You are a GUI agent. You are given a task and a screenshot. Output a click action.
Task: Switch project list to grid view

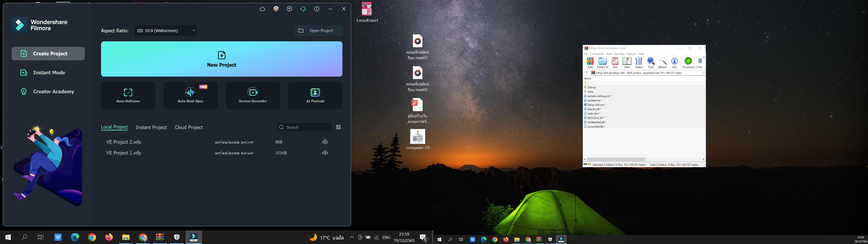pyautogui.click(x=338, y=127)
